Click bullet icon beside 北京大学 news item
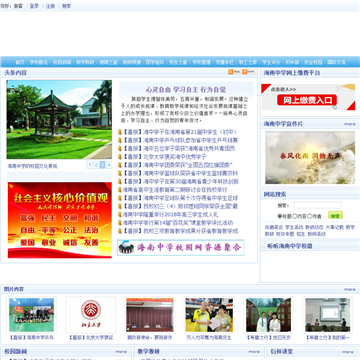Viewport: 360px width, 360px height. (x=120, y=157)
